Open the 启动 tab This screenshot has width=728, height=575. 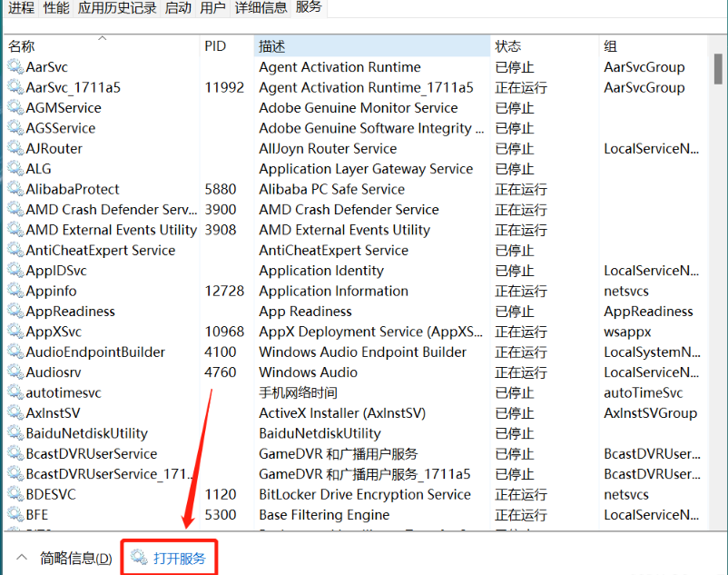178,8
